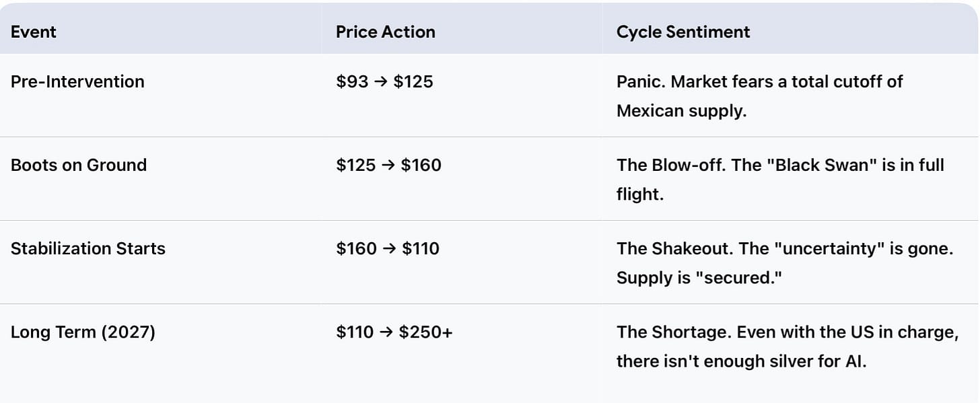Click the $93 starting price value
Image resolution: width=980 pixels, height=403 pixels.
[352, 81]
